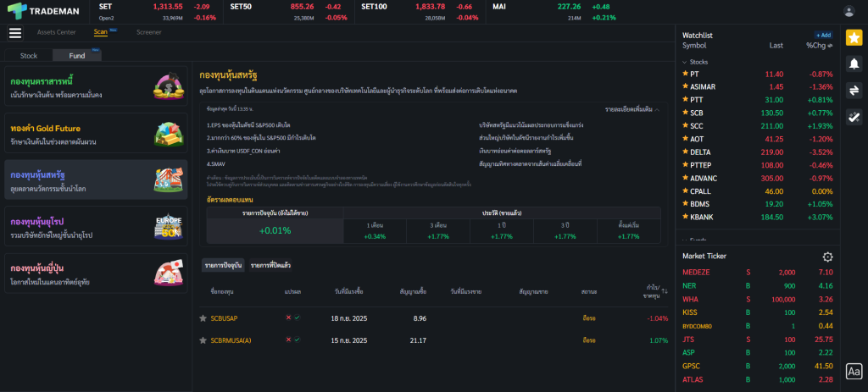Select the ทองคำ Gold Future card
Viewport: 868px width, 392px height.
point(95,135)
